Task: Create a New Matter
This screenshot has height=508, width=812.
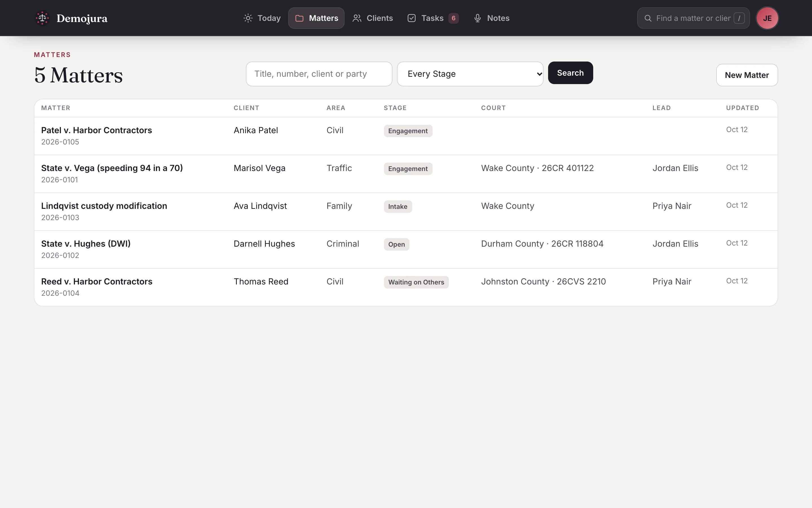Action: click(747, 75)
